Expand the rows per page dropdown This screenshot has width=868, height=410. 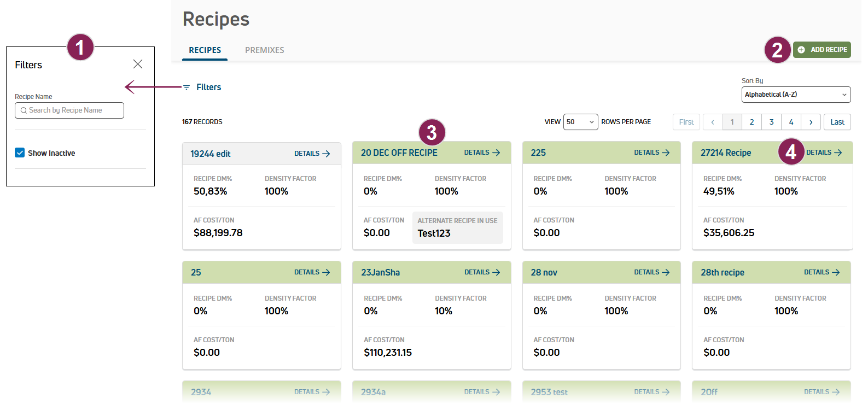580,122
